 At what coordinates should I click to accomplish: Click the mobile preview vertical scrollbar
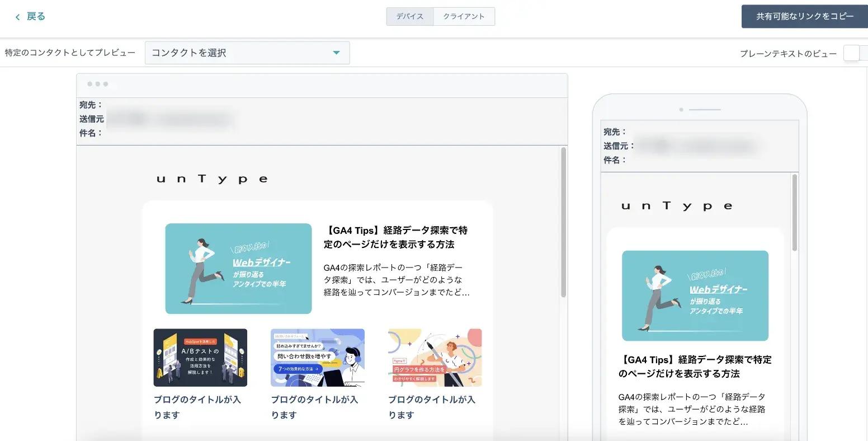795,213
